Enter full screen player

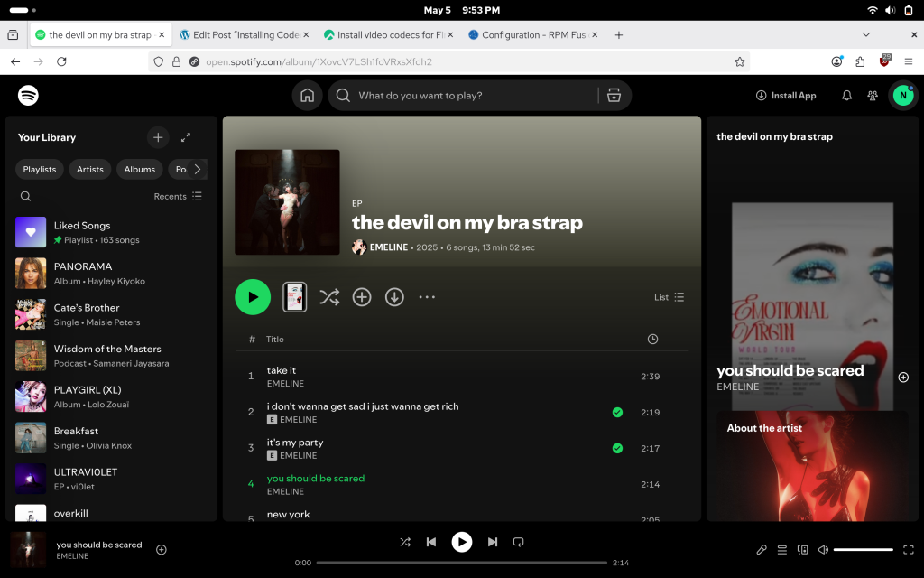point(908,550)
